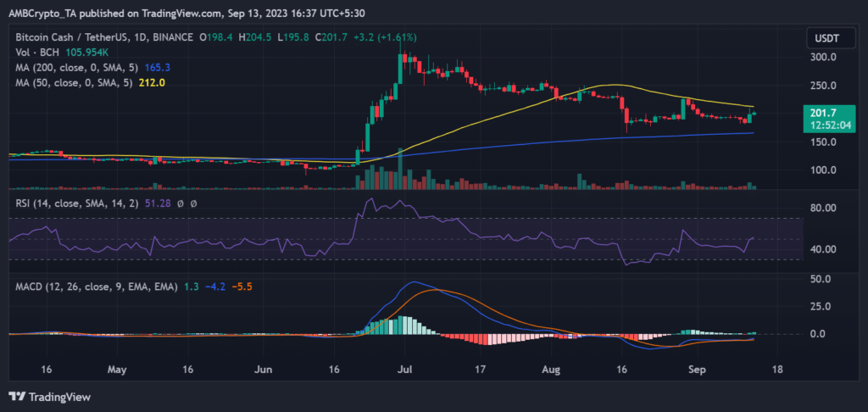Click the TradingView logo icon

click(19, 396)
